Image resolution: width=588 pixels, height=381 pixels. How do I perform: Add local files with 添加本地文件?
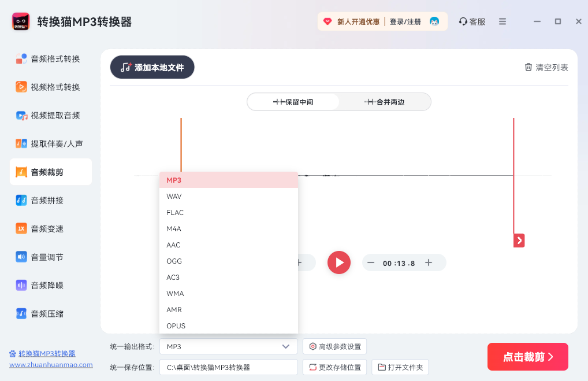[152, 67]
